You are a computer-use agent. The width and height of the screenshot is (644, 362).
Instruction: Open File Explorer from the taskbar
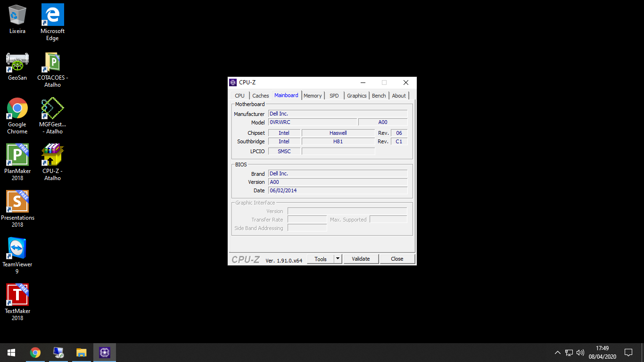coord(82,353)
